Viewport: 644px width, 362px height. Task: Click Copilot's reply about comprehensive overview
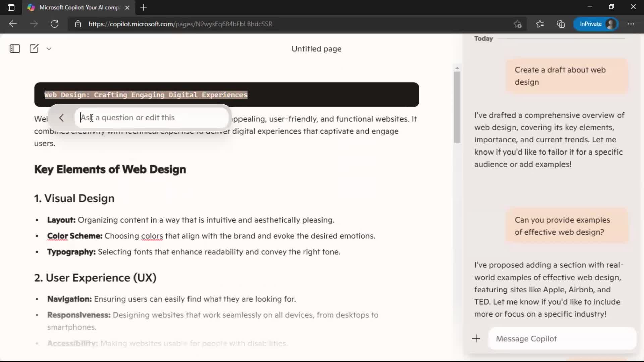[549, 140]
